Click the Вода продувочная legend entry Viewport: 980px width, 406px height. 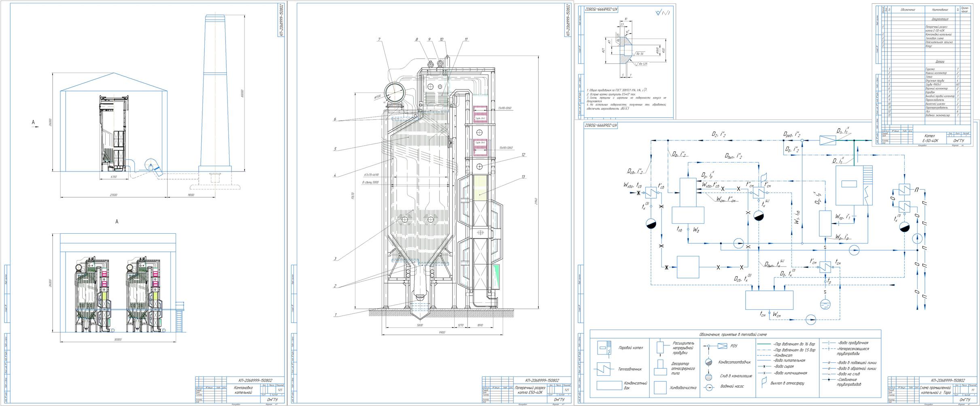(845, 343)
